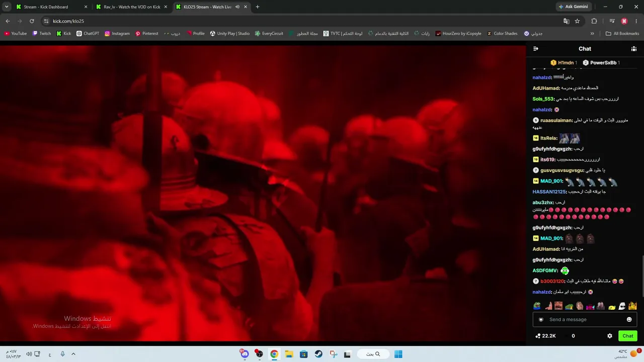Select the KLO25 Stream tab

[211, 7]
